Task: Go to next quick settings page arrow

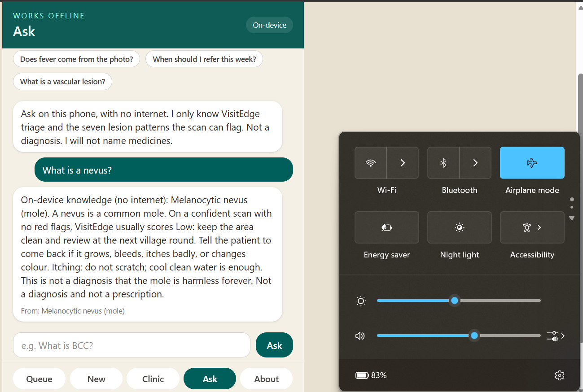Action: [572, 218]
